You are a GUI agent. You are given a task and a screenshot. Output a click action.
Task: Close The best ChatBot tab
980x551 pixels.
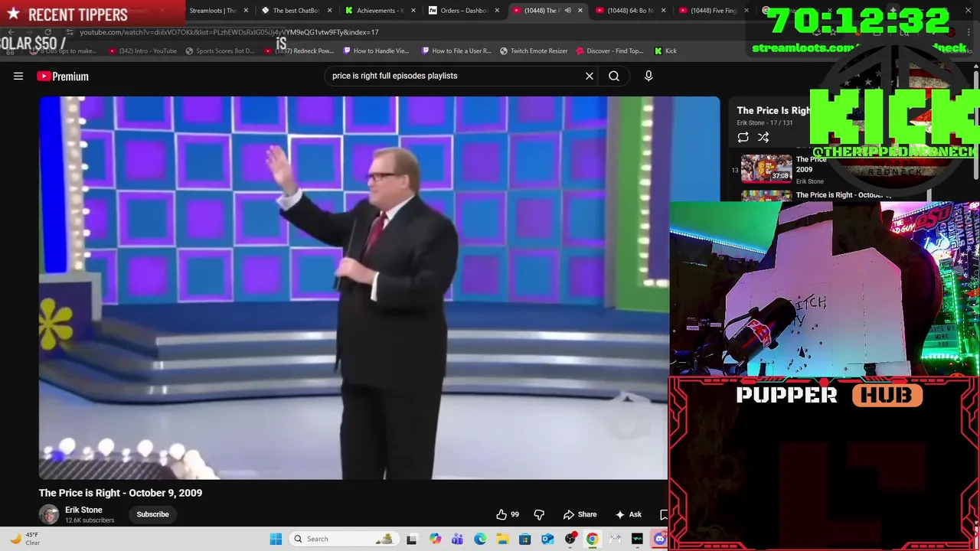(330, 11)
